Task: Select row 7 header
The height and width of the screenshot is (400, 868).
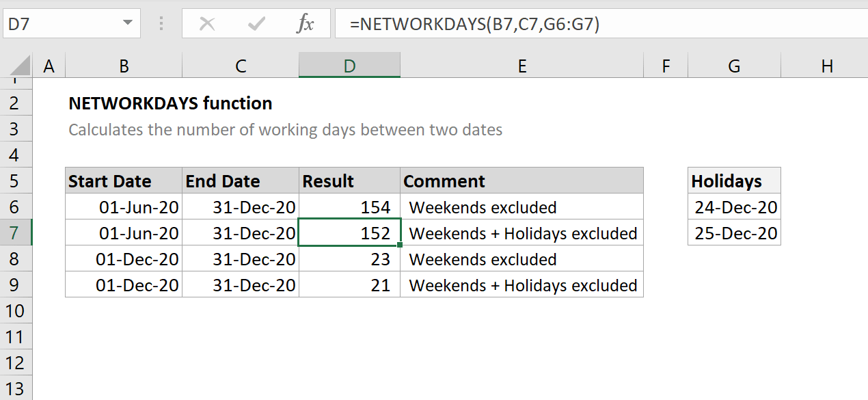Action: pyautogui.click(x=16, y=232)
